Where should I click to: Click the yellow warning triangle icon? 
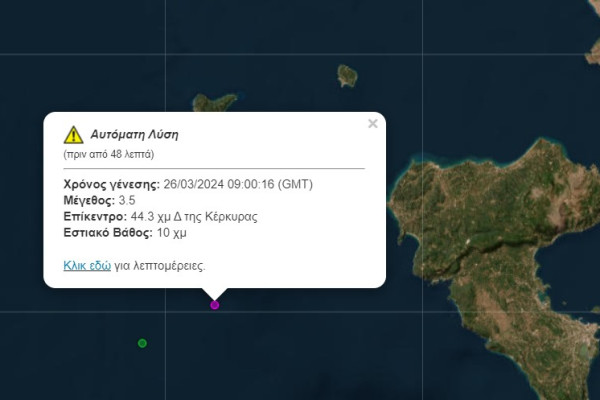(73, 135)
